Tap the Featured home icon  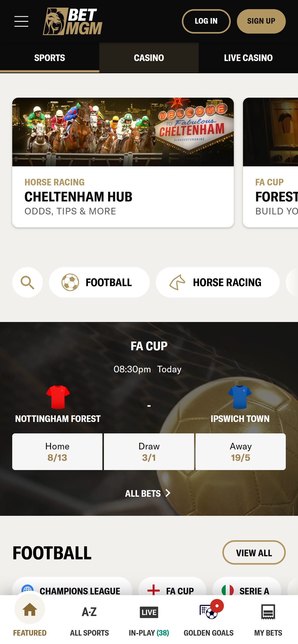(x=30, y=612)
